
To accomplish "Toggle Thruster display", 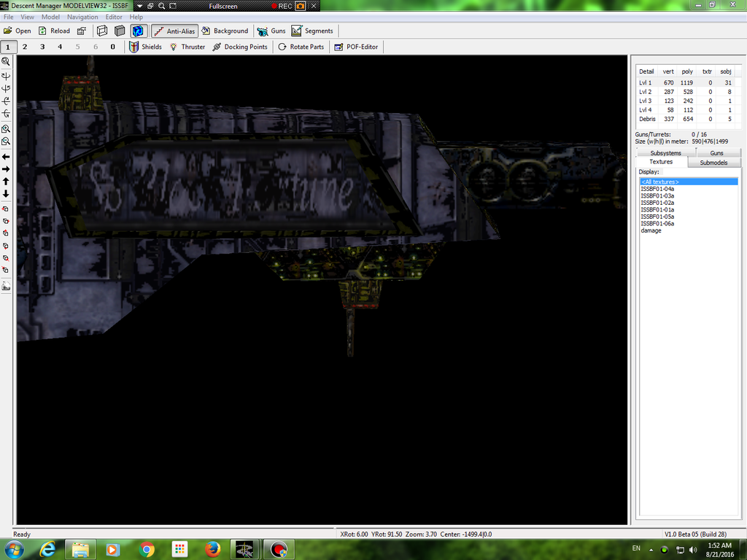I will pos(187,47).
